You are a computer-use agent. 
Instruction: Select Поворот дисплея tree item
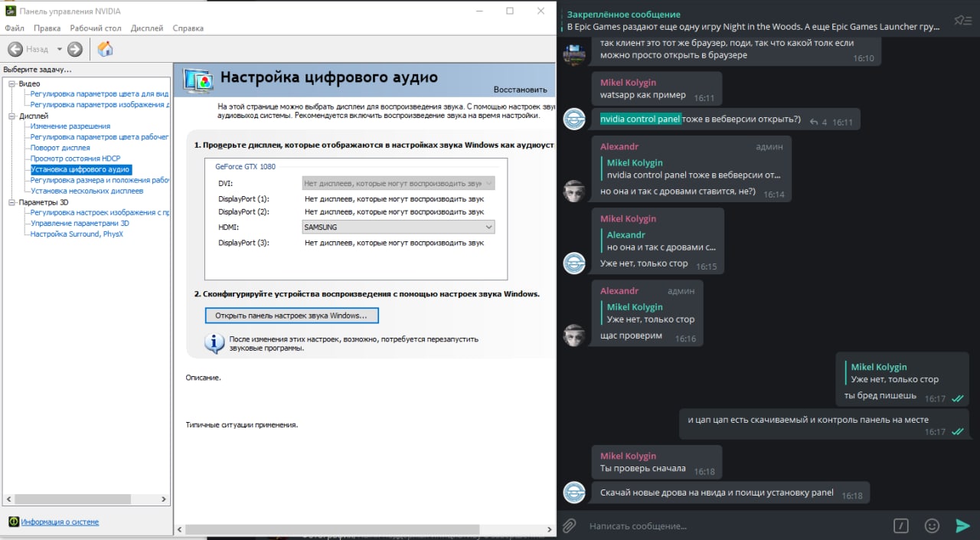60,147
